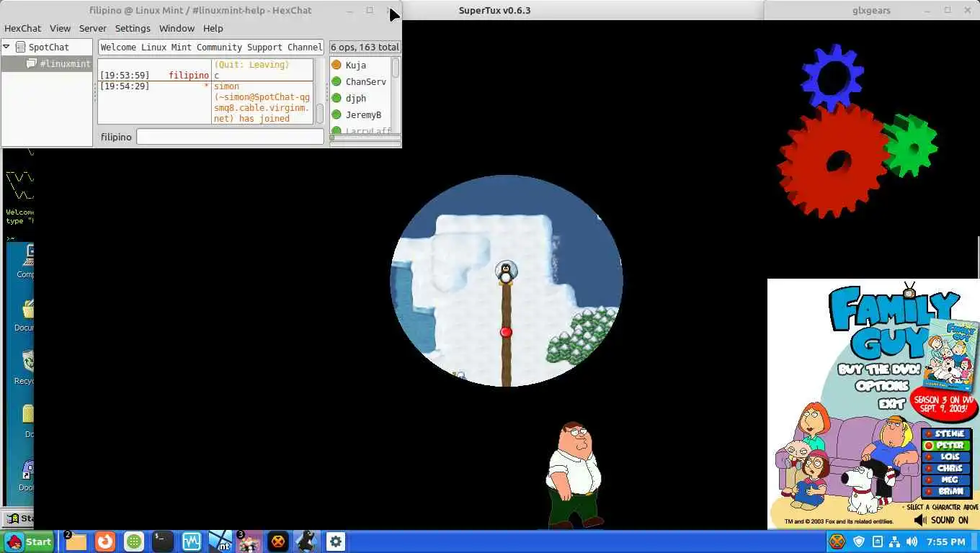Open the network connections tray icon
This screenshot has height=553, width=980.
pos(894,541)
